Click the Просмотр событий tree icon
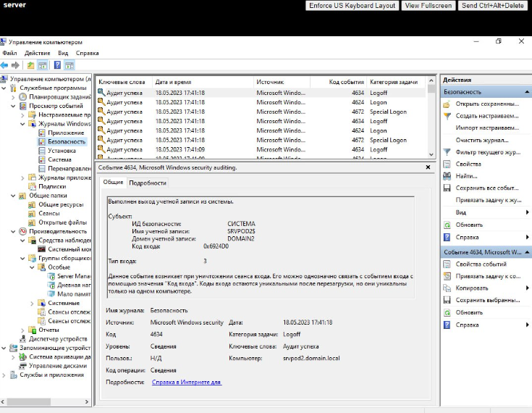Screen dimensions: 532x413 [22, 106]
